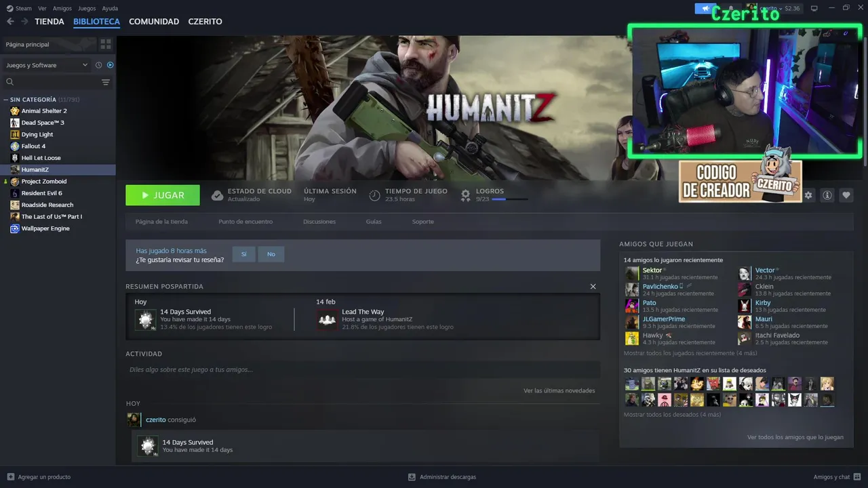Click the search magnifier icon in sidebar

10,82
